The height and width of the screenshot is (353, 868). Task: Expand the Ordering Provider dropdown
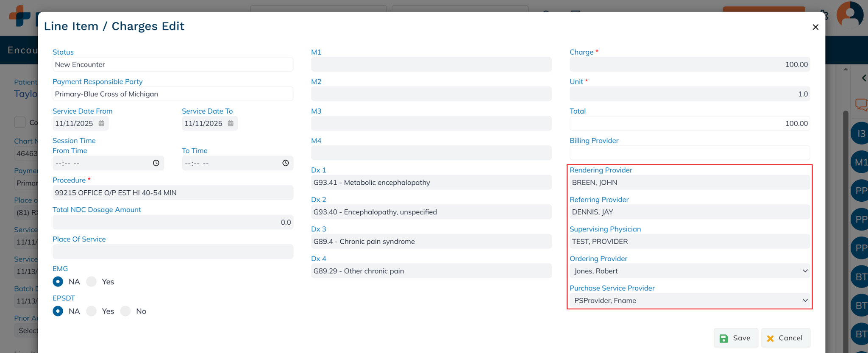[x=689, y=271]
